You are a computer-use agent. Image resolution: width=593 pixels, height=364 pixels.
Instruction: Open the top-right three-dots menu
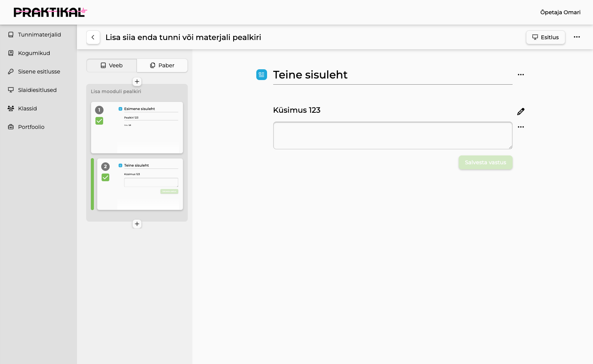tap(577, 37)
